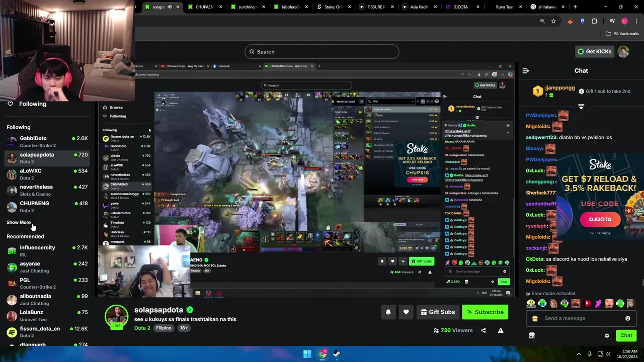The height and width of the screenshot is (362, 644).
Task: Click the report warning triangle icon
Action: [501, 330]
